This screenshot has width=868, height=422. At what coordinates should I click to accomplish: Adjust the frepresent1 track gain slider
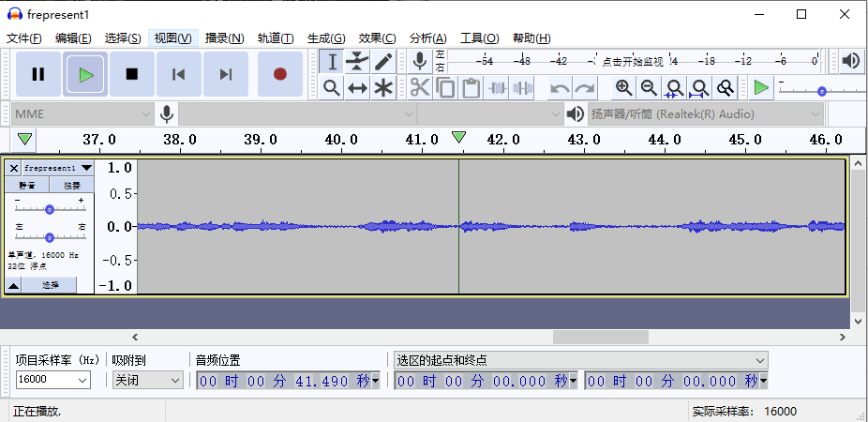50,209
